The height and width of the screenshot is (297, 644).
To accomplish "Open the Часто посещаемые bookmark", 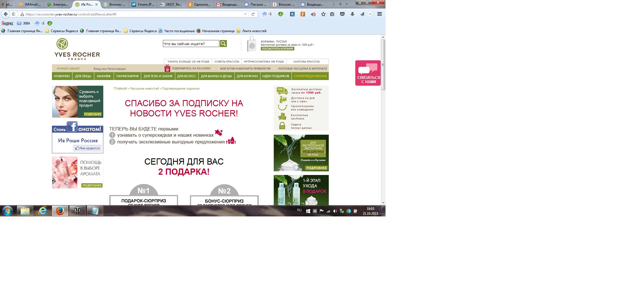I will coord(177,31).
